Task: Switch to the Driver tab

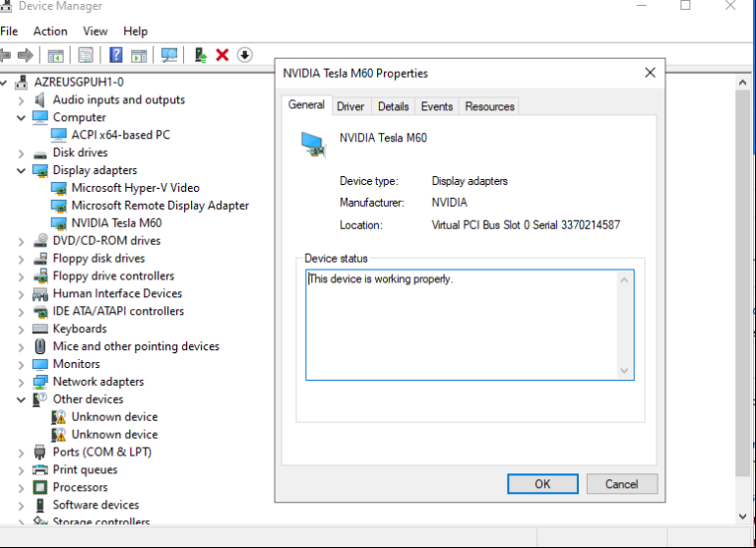Action: point(350,106)
